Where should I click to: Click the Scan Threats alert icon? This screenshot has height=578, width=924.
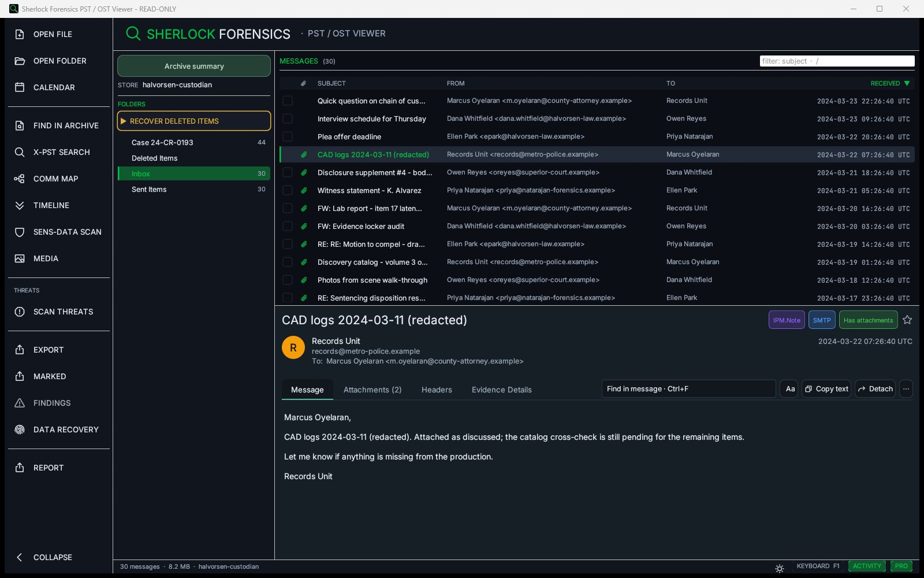20,312
